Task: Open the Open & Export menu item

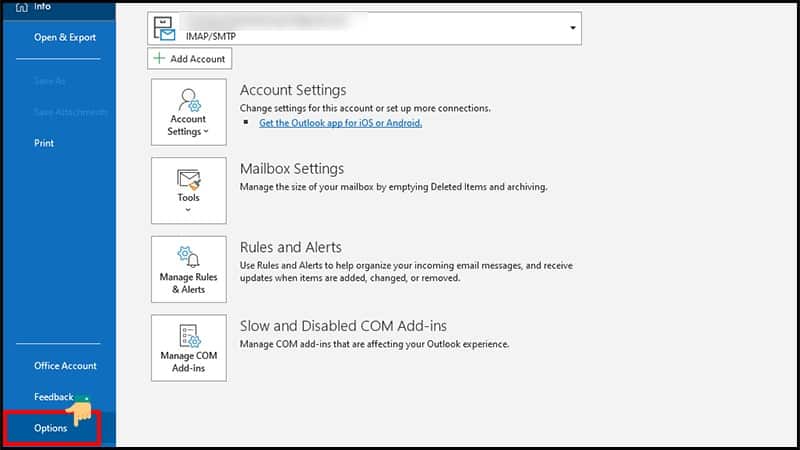Action: (x=65, y=38)
